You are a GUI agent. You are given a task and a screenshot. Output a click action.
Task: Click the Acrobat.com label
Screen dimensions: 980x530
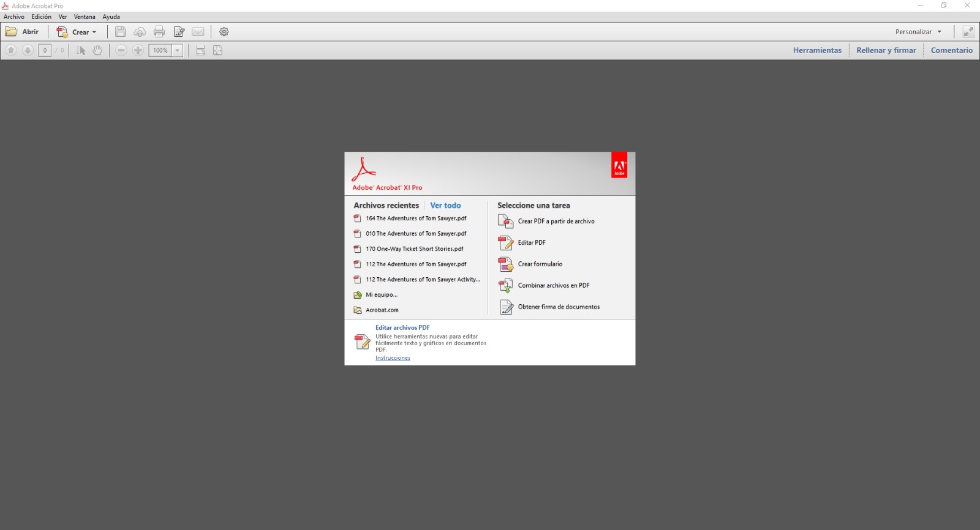click(x=382, y=310)
